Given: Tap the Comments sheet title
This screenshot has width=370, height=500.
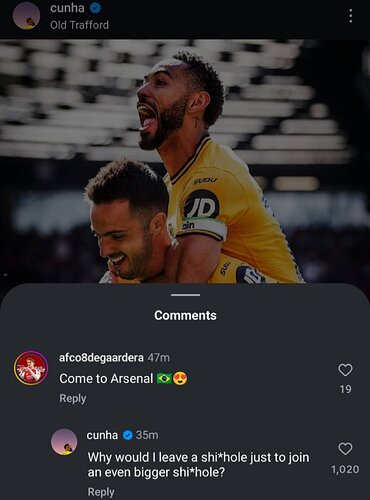Looking at the screenshot, I should tap(185, 315).
